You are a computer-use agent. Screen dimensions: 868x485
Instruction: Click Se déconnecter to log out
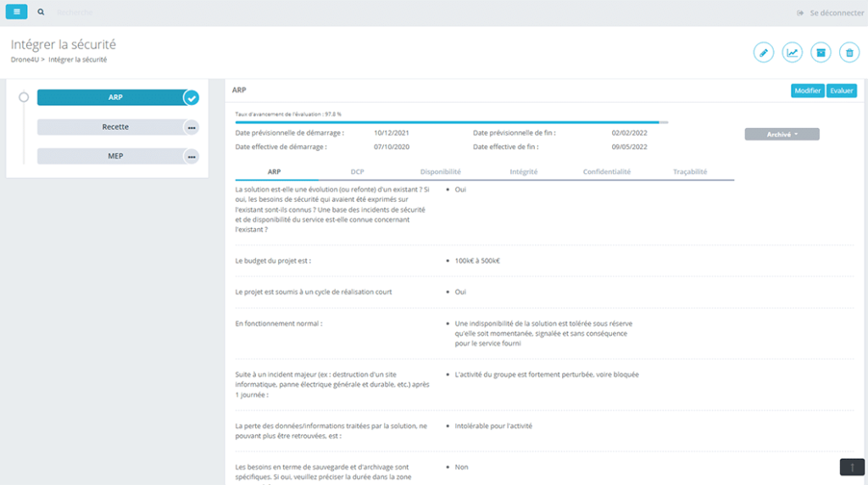(x=830, y=13)
